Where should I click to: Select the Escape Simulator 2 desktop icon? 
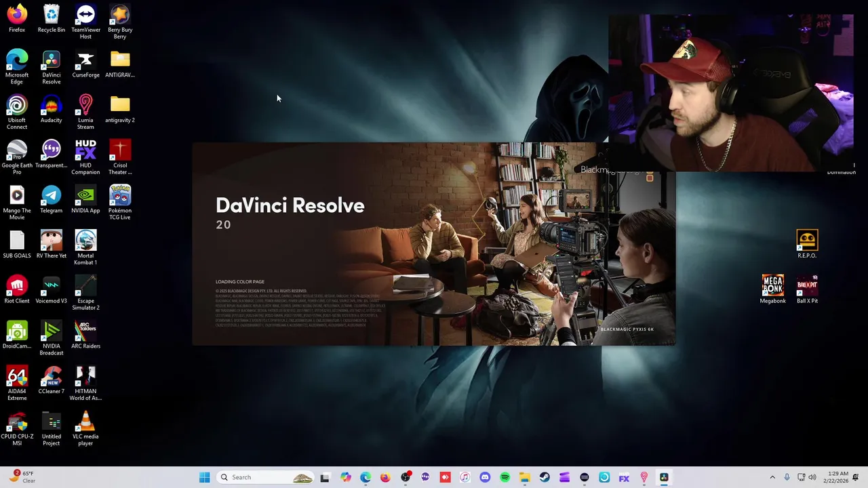85,293
